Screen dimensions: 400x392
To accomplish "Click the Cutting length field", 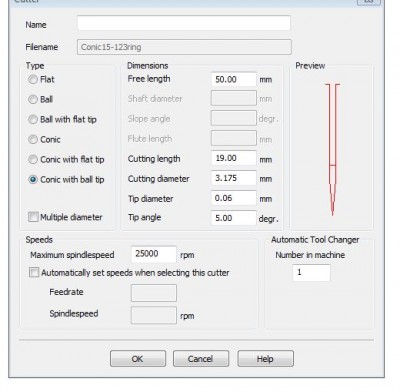I will click(234, 158).
